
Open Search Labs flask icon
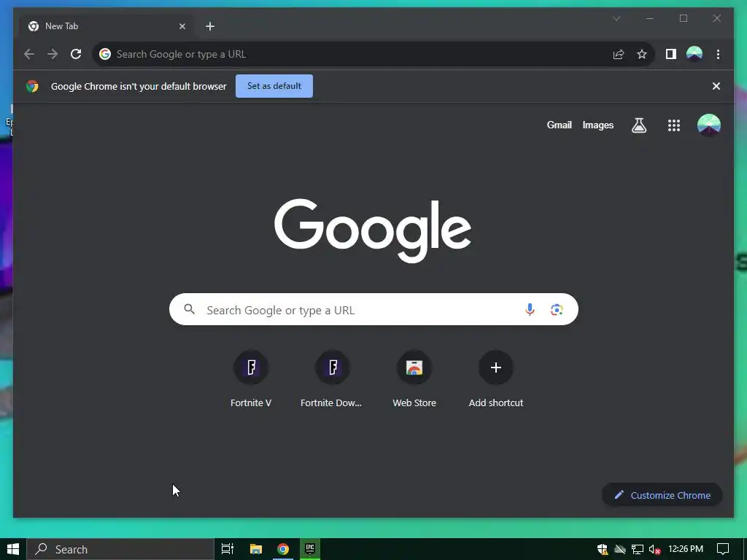[639, 125]
